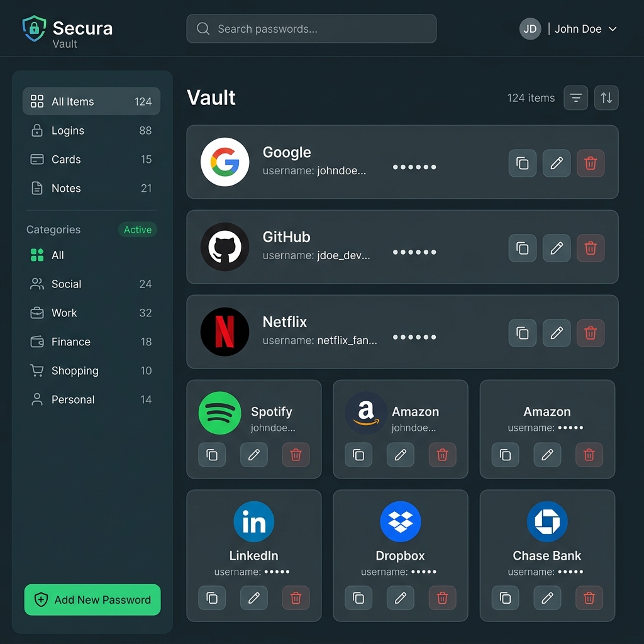Delete the Google entry

coord(590,163)
